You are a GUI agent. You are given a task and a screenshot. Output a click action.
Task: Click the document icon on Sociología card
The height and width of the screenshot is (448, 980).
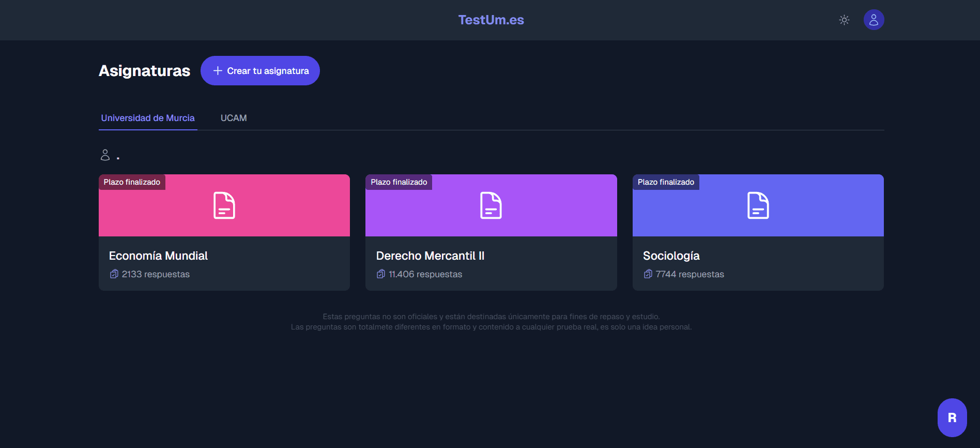point(758,205)
